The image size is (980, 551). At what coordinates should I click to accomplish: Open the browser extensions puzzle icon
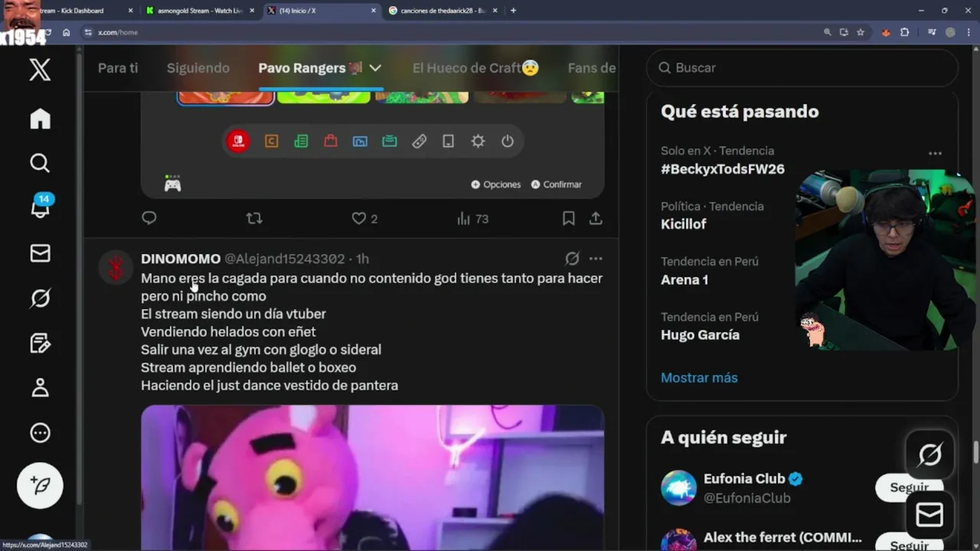905,32
